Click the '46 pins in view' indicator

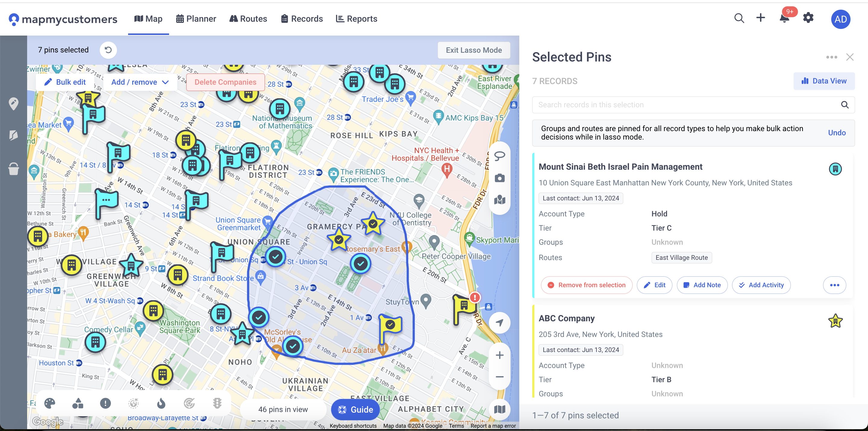coord(283,409)
